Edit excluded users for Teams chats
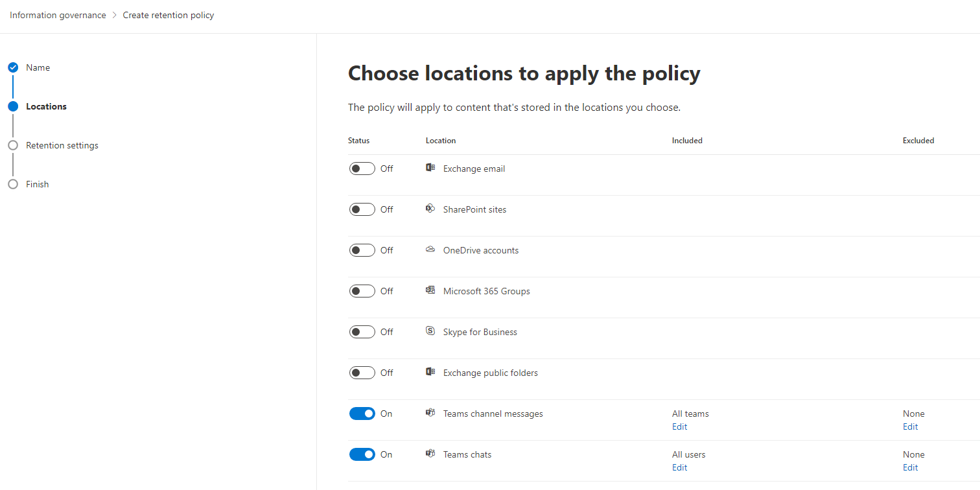 pos(910,467)
